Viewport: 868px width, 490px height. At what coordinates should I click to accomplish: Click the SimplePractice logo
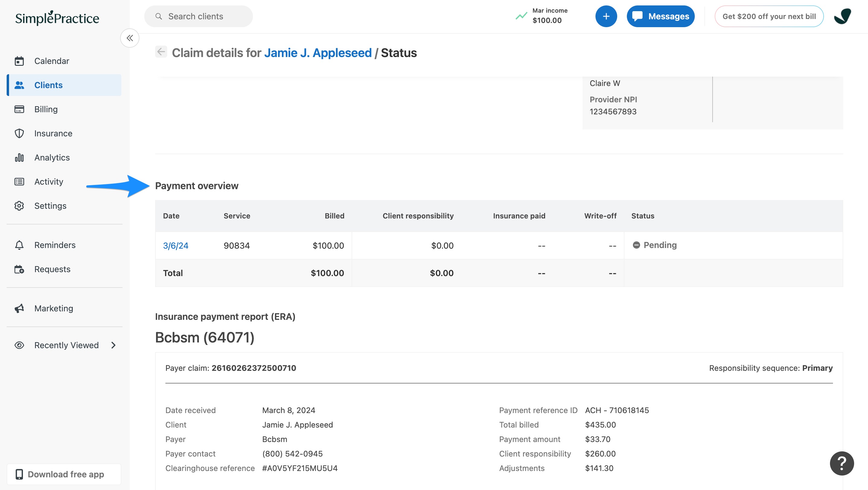[57, 18]
